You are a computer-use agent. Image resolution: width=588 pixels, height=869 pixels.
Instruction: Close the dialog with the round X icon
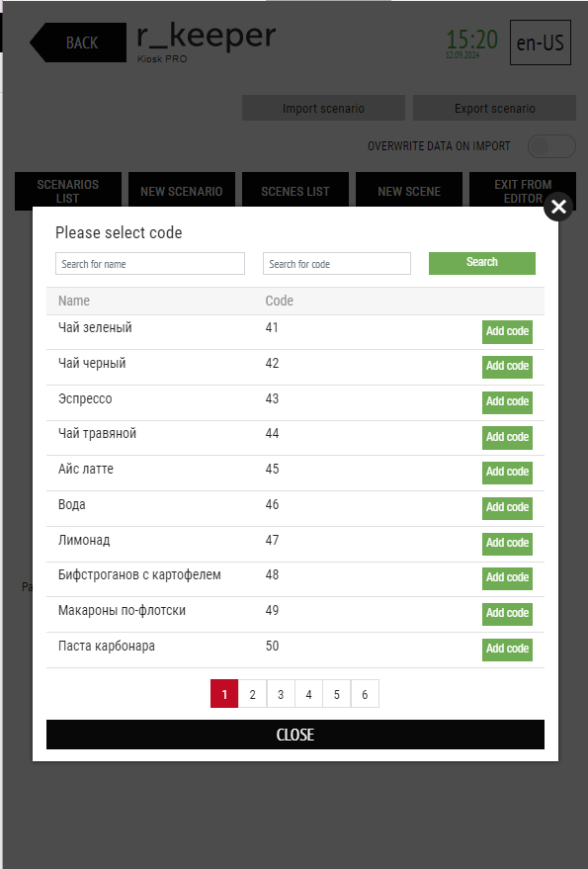[x=558, y=207]
